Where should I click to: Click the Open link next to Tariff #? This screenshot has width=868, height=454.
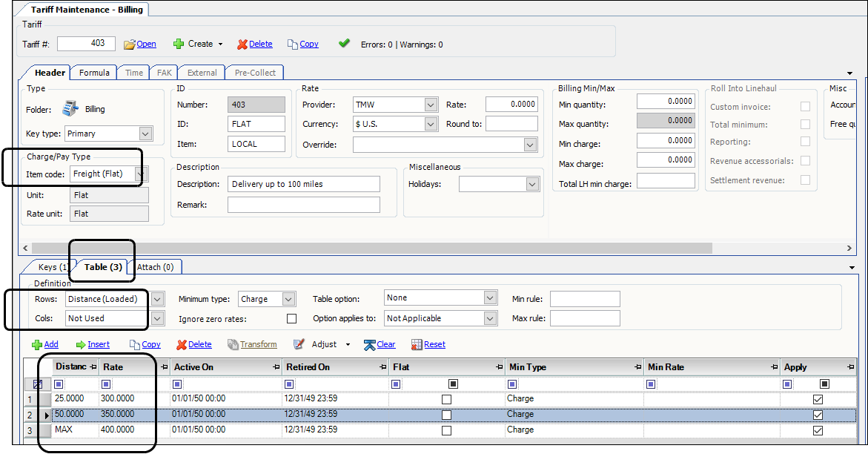[x=145, y=44]
